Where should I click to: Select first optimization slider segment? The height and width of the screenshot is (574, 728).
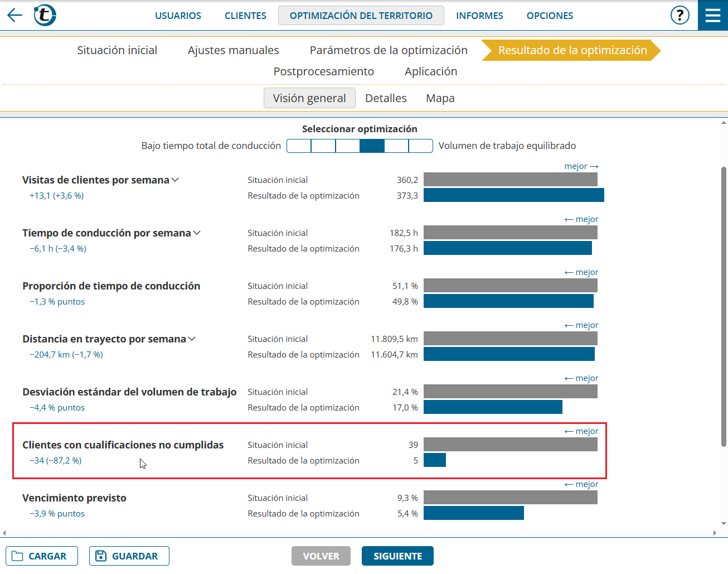click(299, 146)
